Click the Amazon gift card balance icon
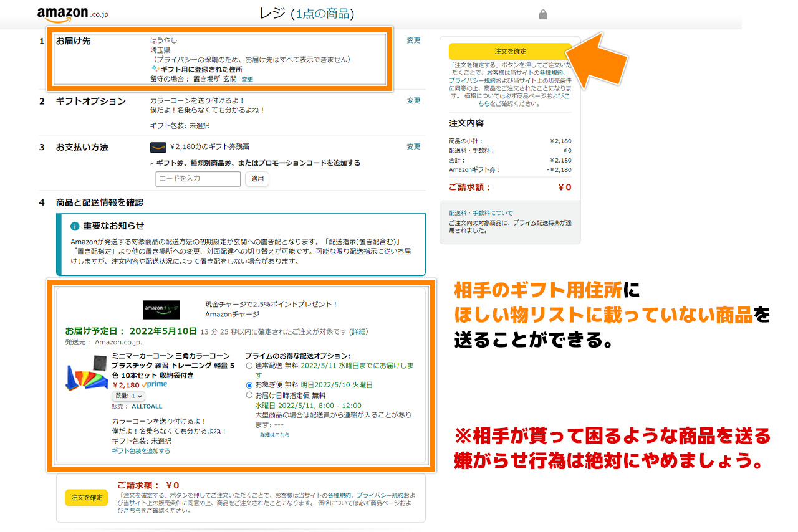Image resolution: width=798 pixels, height=532 pixels. tap(158, 148)
